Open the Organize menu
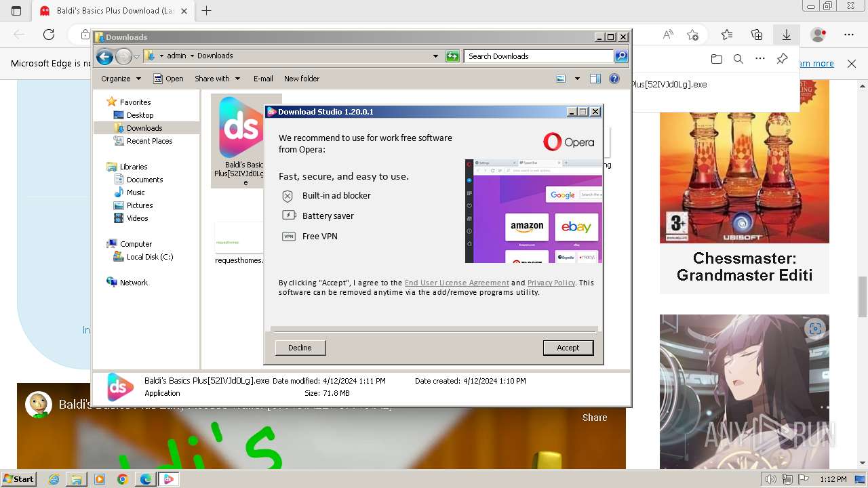This screenshot has height=488, width=868. click(121, 79)
